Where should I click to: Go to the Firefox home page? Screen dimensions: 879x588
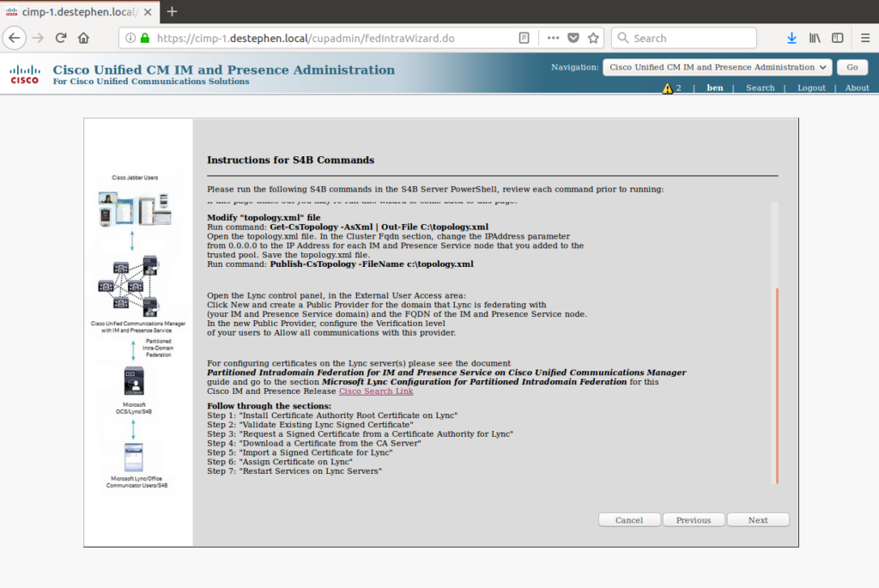click(83, 38)
